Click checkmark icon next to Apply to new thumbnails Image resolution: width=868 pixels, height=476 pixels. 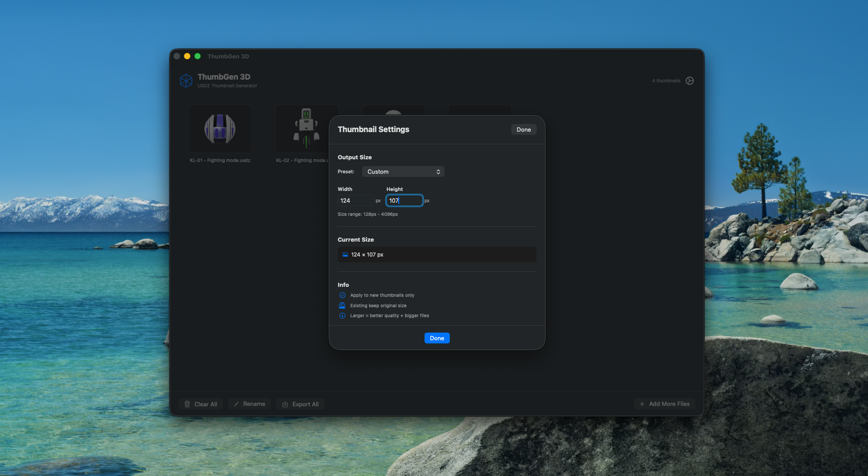(x=342, y=295)
